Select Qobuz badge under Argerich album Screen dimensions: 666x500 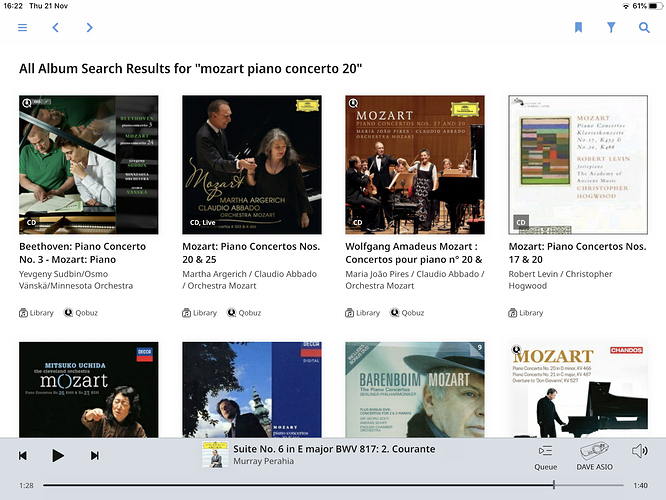pos(244,313)
